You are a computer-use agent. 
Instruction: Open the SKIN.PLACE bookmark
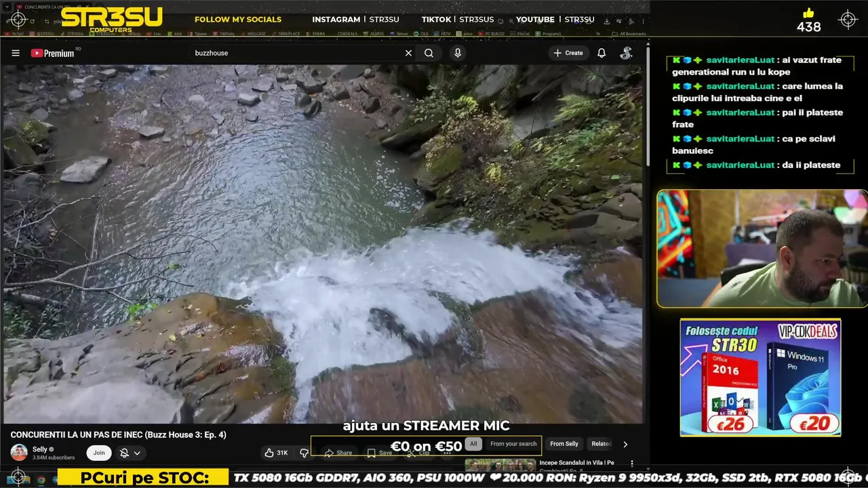click(286, 33)
